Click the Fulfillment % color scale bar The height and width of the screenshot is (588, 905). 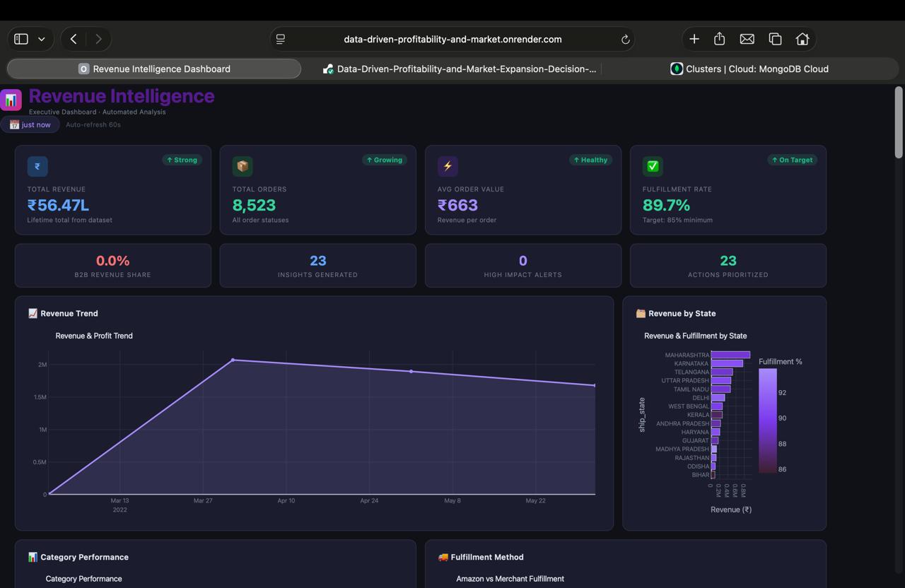(x=768, y=421)
